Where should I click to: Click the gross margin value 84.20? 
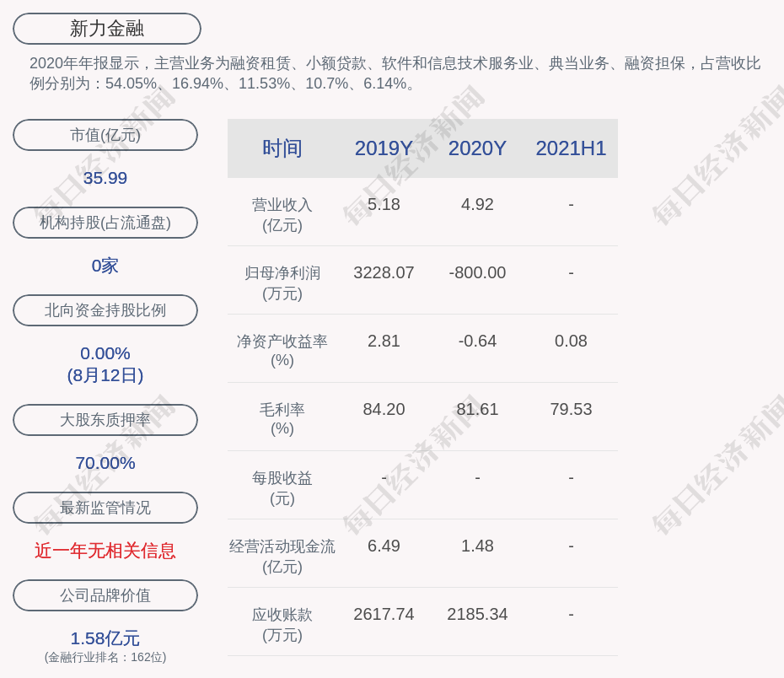tap(384, 410)
